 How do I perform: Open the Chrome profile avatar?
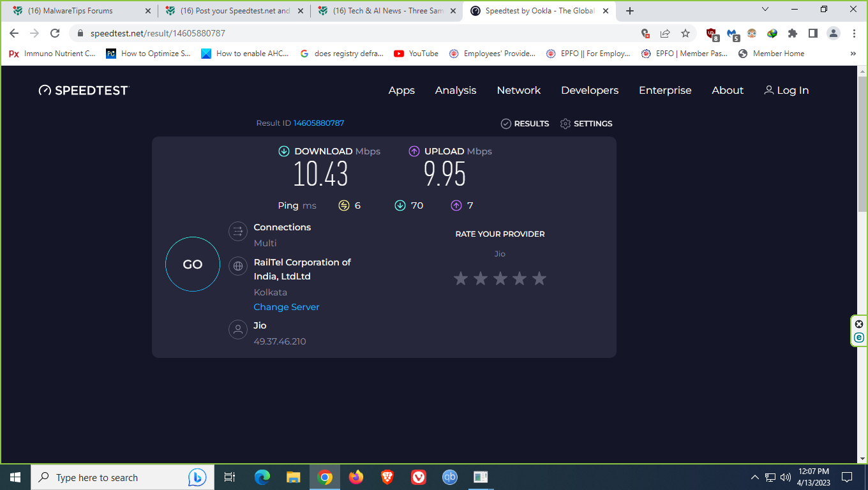[x=833, y=33]
